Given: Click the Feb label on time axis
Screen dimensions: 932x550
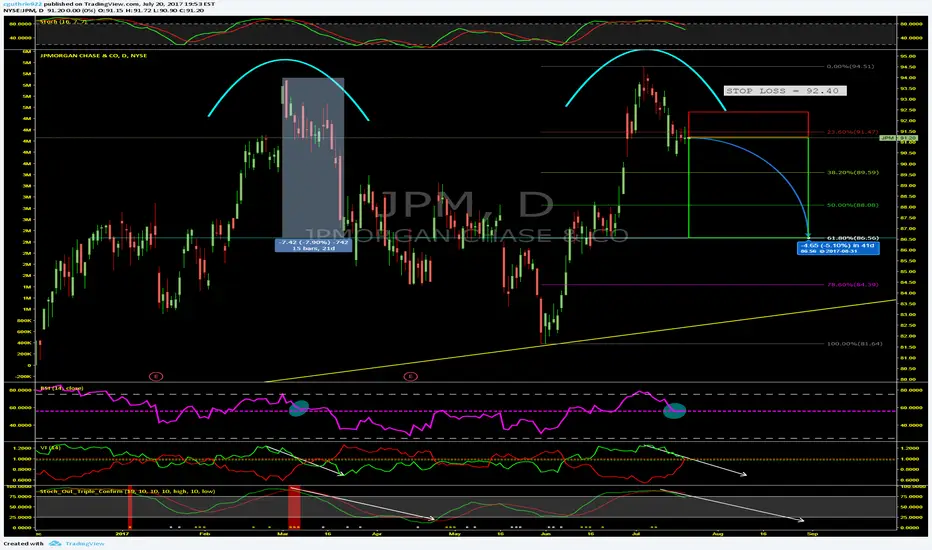Looking at the screenshot, I should [205, 534].
